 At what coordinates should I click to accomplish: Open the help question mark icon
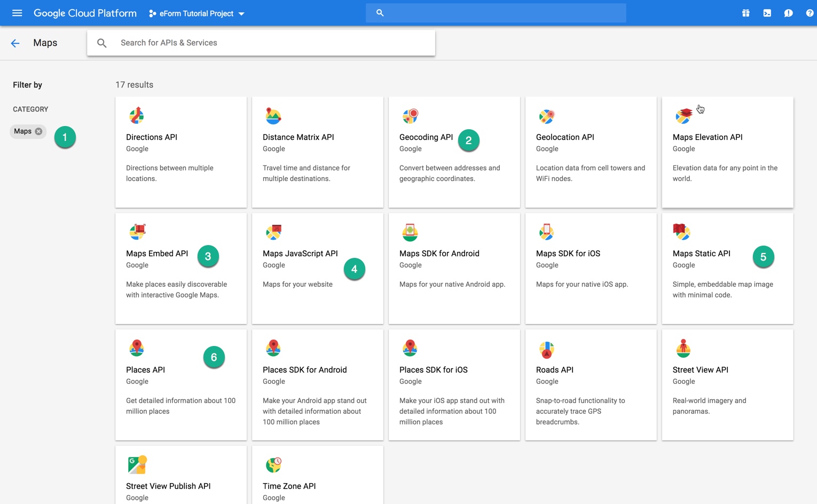point(810,13)
